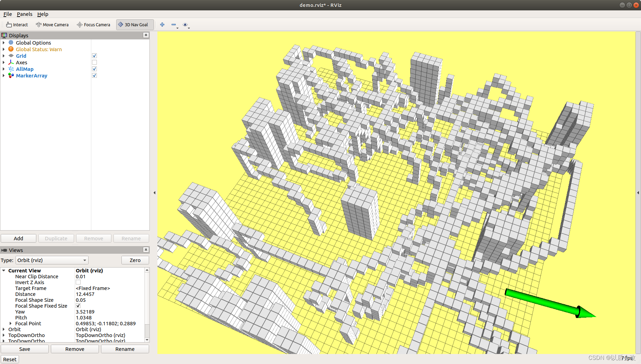Select the Interact tool
641x364 pixels.
(x=17, y=25)
